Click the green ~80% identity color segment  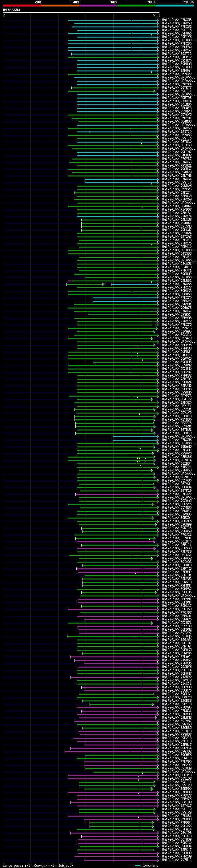point(137,6)
